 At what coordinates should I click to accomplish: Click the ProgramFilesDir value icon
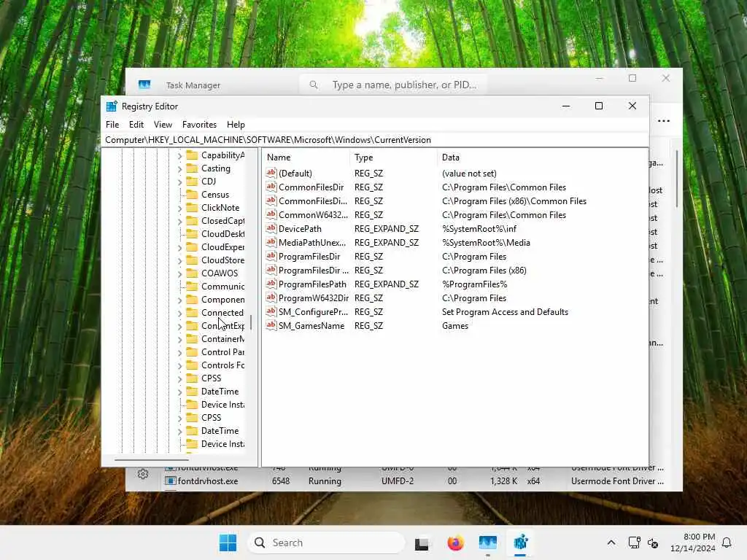pos(271,256)
